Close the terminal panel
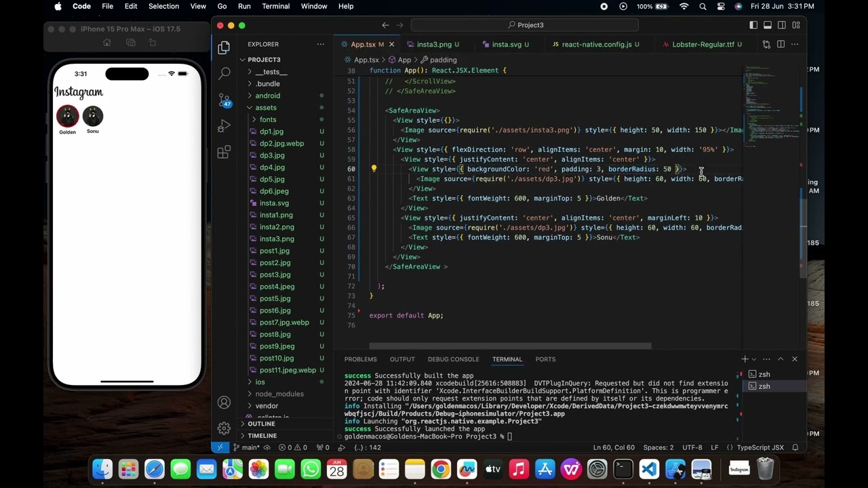This screenshot has height=488, width=868. [x=795, y=359]
